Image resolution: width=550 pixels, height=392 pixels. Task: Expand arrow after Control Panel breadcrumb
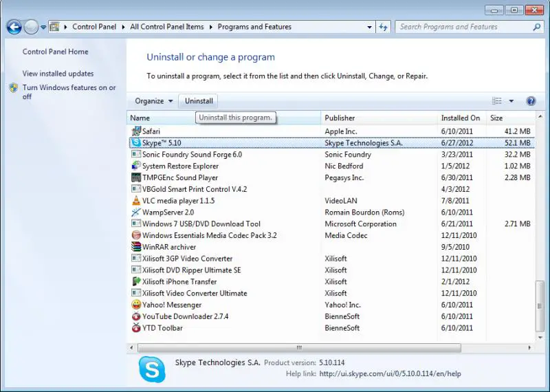pyautogui.click(x=123, y=27)
